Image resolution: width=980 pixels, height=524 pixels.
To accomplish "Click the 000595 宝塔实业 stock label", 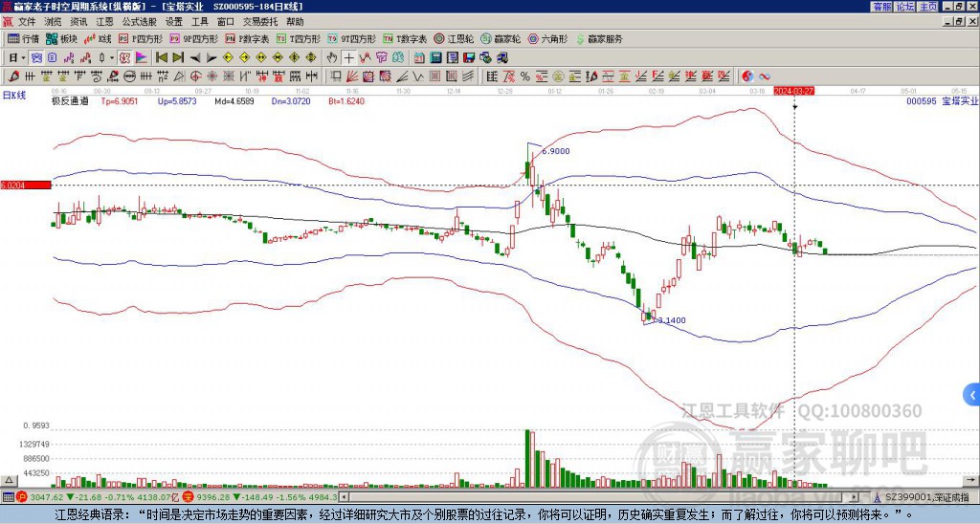I will pyautogui.click(x=942, y=100).
